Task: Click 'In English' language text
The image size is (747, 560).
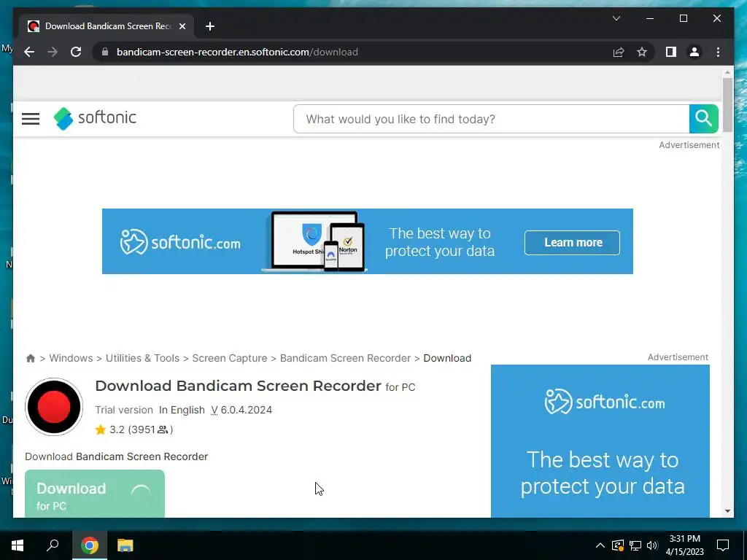Action: coord(182,410)
